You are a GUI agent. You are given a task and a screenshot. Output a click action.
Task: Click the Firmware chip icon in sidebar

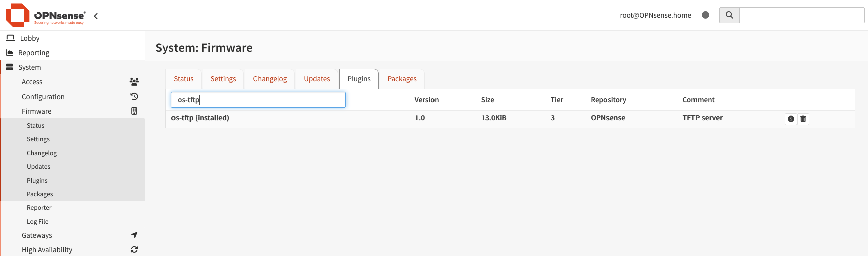(134, 111)
